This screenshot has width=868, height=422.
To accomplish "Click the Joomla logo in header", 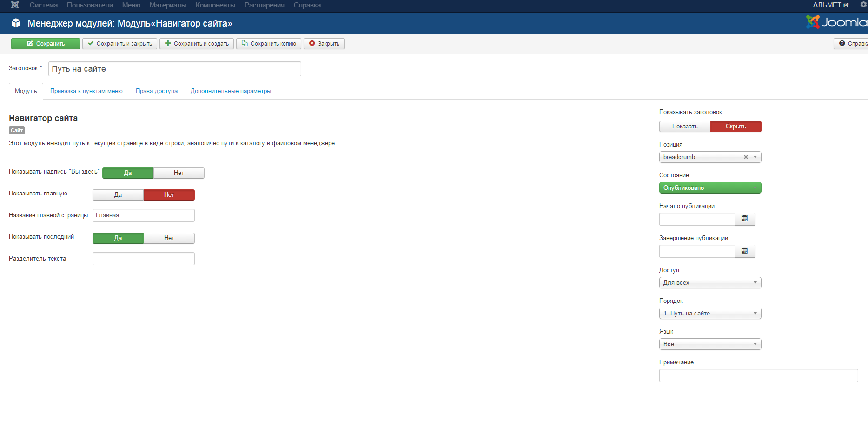I will coord(837,22).
